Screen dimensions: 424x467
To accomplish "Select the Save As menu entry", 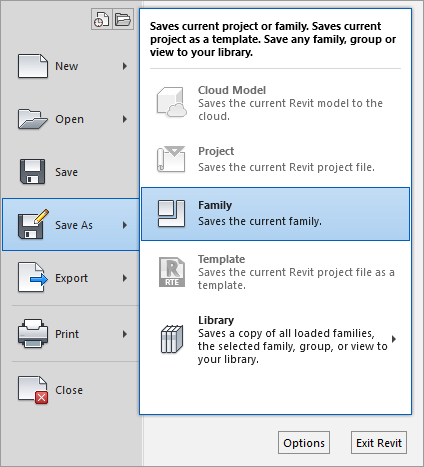I will tap(71, 224).
